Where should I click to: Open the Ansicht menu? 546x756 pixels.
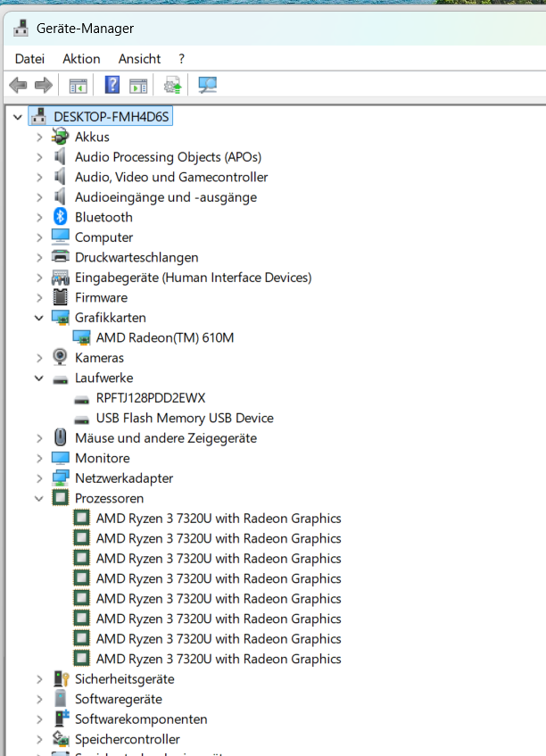point(139,59)
